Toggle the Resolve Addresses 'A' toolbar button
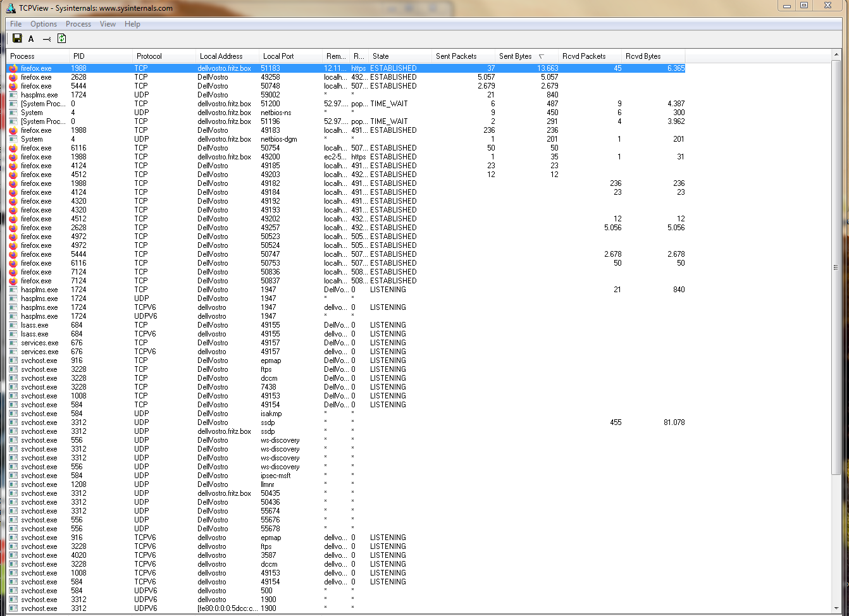 31,39
